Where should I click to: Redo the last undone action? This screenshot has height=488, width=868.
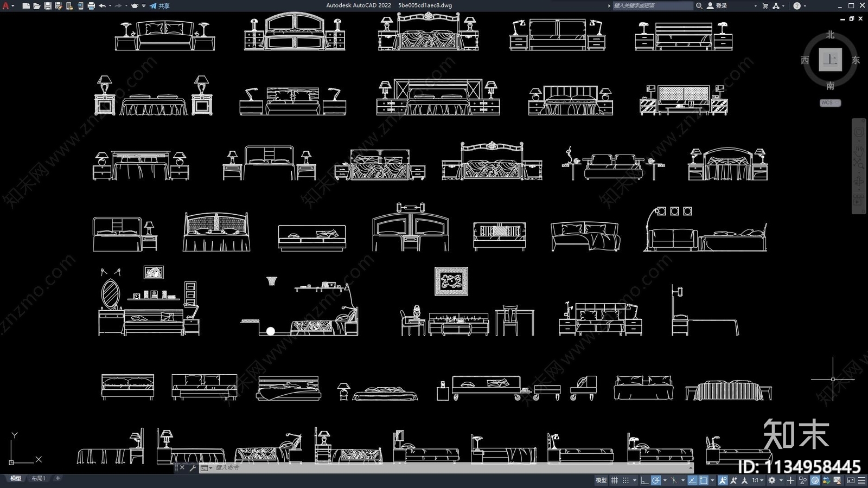click(118, 5)
